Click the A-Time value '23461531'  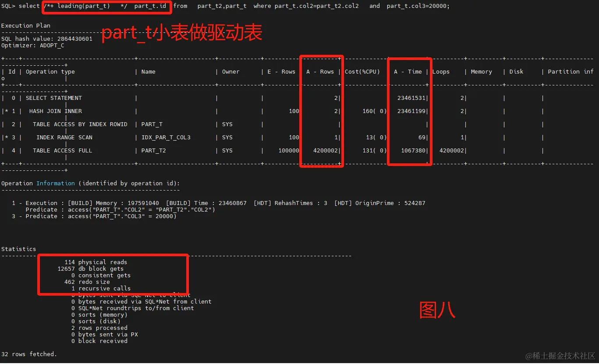(411, 98)
